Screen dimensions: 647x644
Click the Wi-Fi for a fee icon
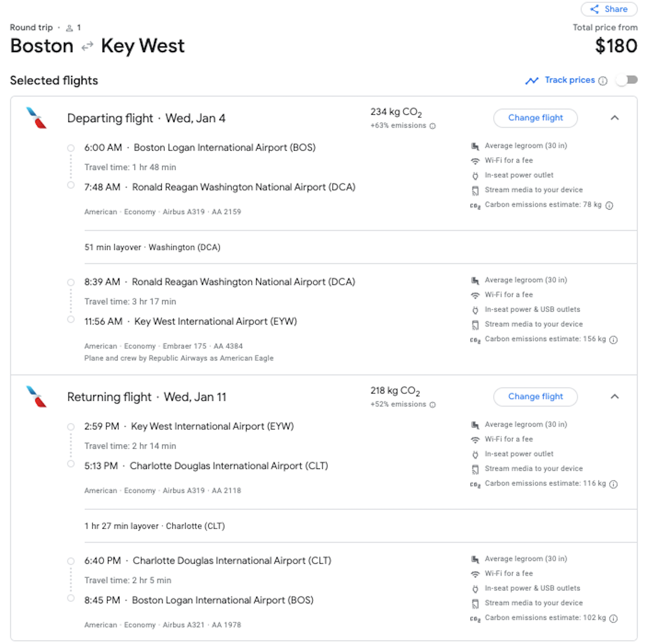pos(475,160)
